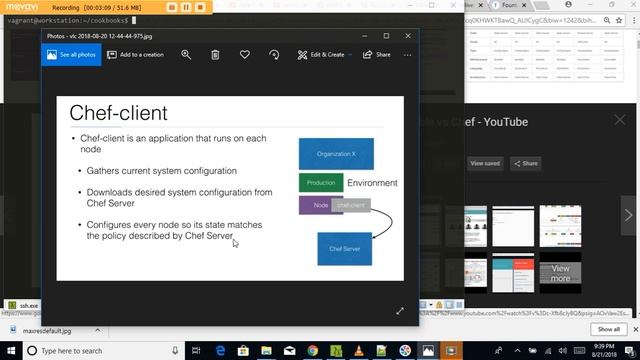This screenshot has height=360, width=640.
Task: Click the Chrome address bar URL
Action: tap(531, 20)
